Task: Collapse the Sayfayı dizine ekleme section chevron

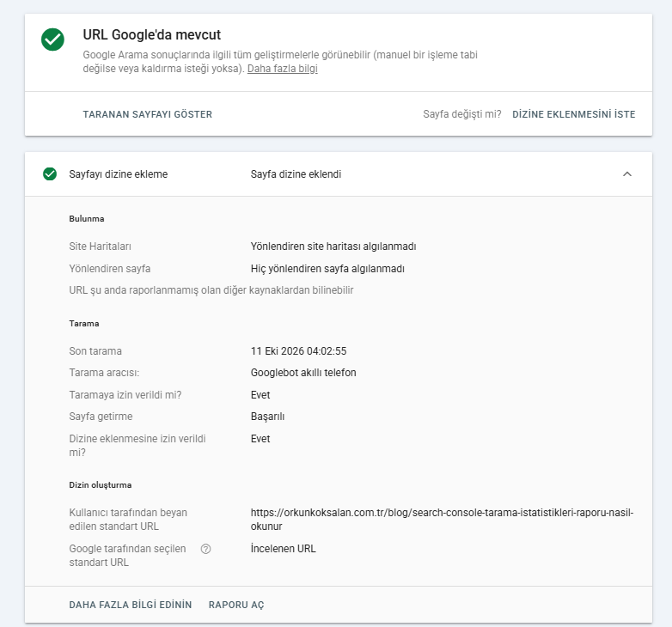Action: point(627,173)
